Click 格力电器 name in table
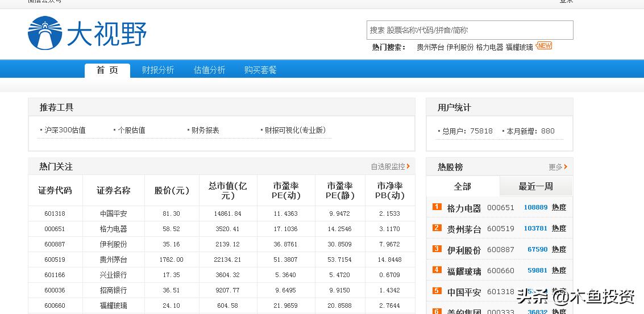The width and height of the screenshot is (644, 314). 113,229
